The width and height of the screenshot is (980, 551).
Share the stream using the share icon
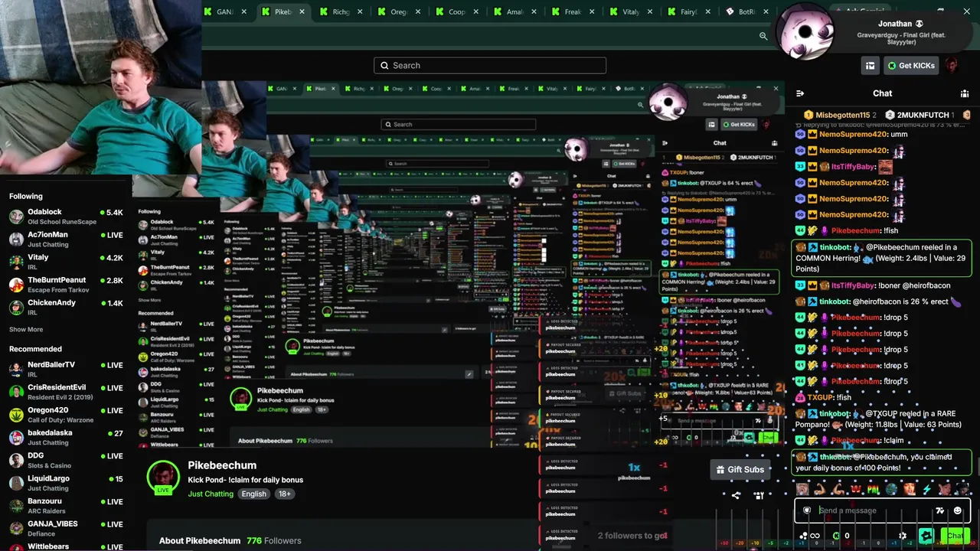[x=736, y=495]
